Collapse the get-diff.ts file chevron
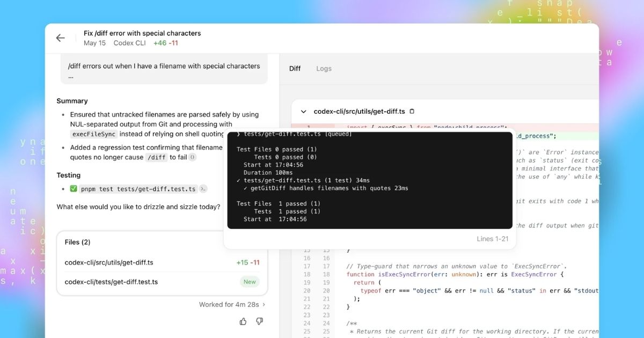Viewport: 644px width, 338px height. coord(303,112)
